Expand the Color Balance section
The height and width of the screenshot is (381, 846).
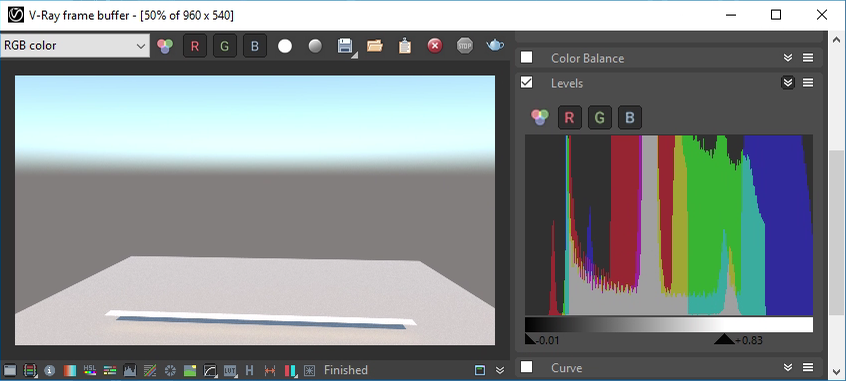coord(788,58)
